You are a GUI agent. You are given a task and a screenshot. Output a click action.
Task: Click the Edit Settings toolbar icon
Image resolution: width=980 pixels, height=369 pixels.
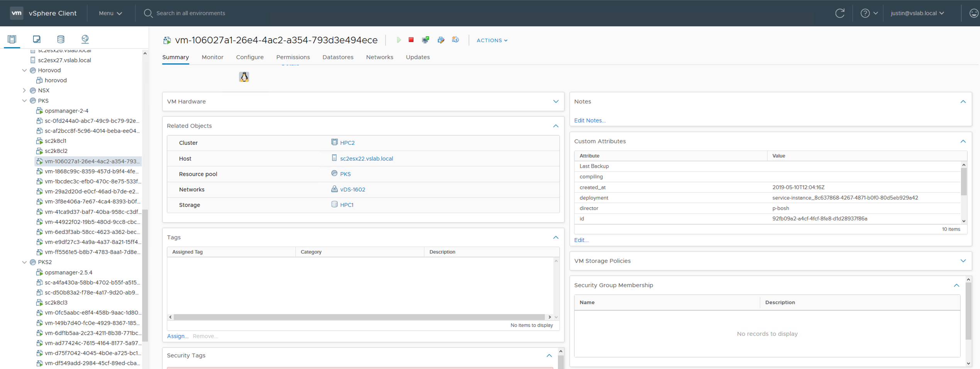[441, 40]
